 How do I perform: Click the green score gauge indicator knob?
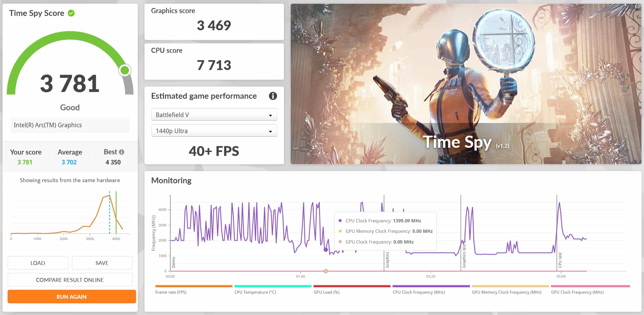point(125,70)
